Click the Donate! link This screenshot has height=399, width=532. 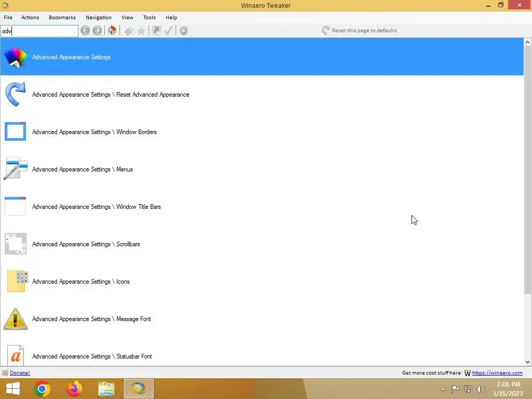pos(20,373)
